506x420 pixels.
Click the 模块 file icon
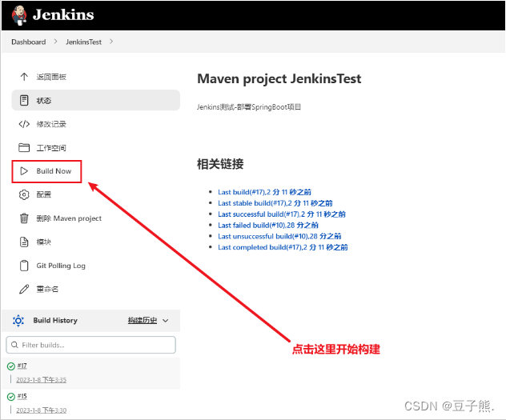tap(24, 242)
